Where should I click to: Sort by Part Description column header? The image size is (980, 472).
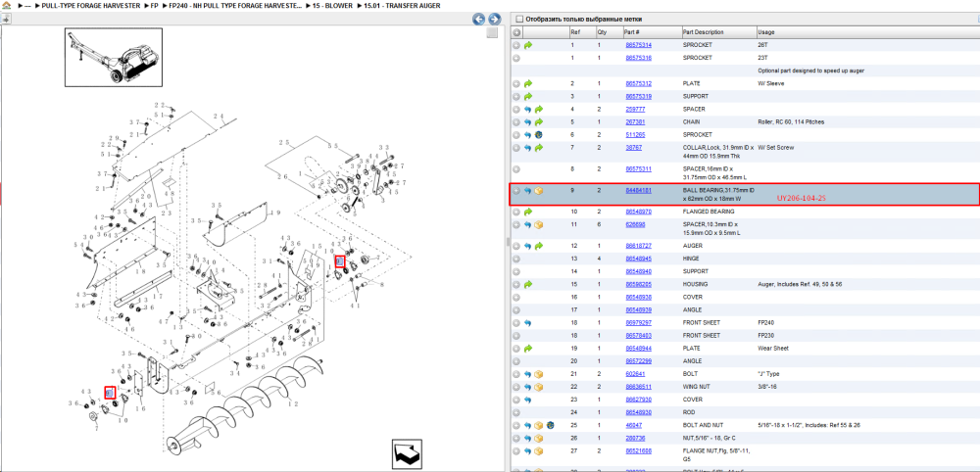coord(718,32)
